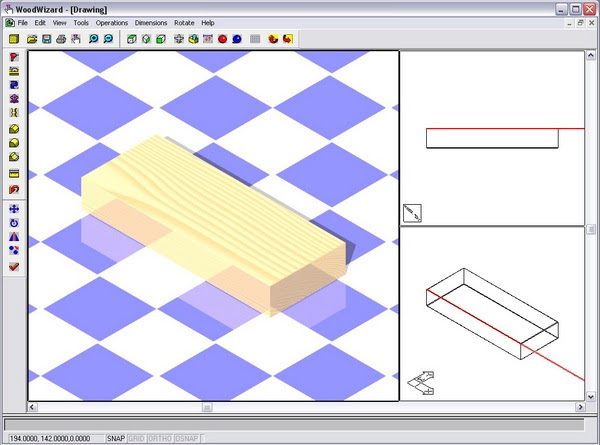The width and height of the screenshot is (600, 445).
Task: Open the Rotate menu
Action: pyautogui.click(x=184, y=23)
